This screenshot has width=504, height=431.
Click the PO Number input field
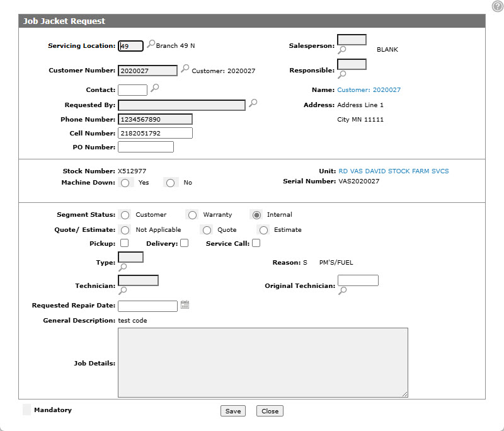click(x=146, y=147)
